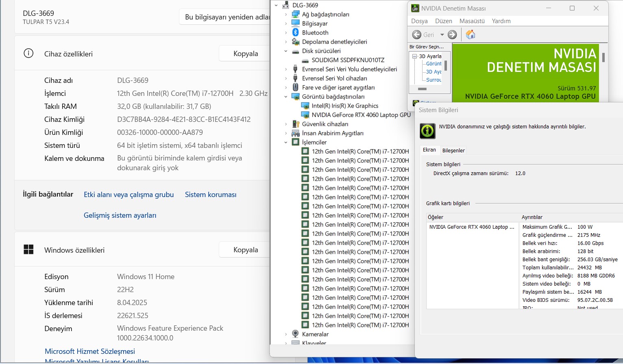The width and height of the screenshot is (623, 364).
Task: Open the Sistem koruması link
Action: click(211, 195)
